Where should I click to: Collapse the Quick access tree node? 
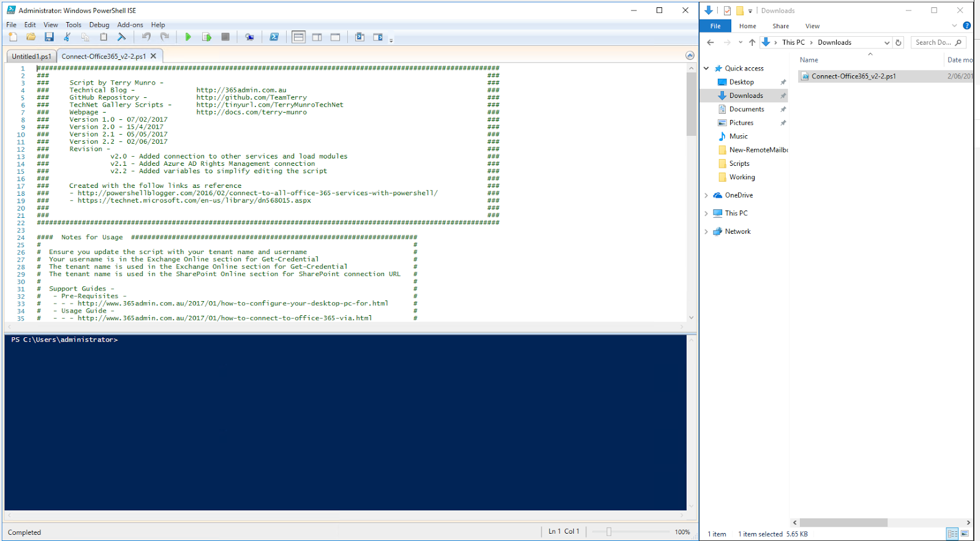(x=706, y=69)
